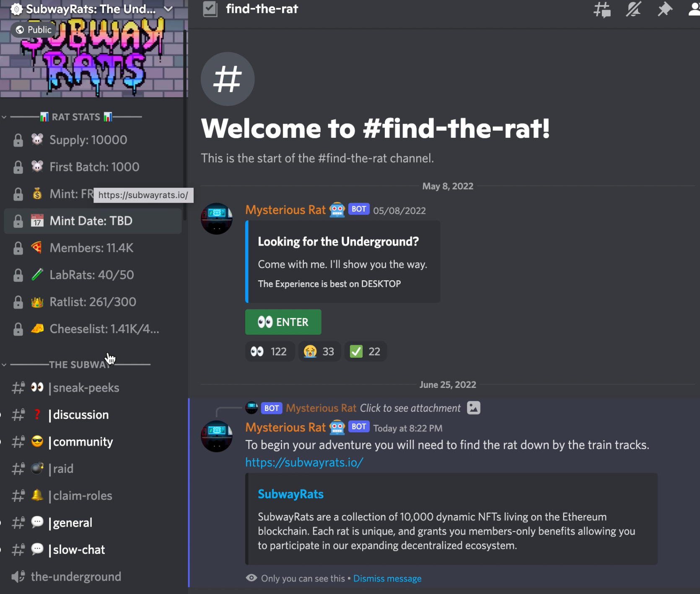Open subwayrats.io link in the message
The width and height of the screenshot is (700, 594).
(x=304, y=462)
